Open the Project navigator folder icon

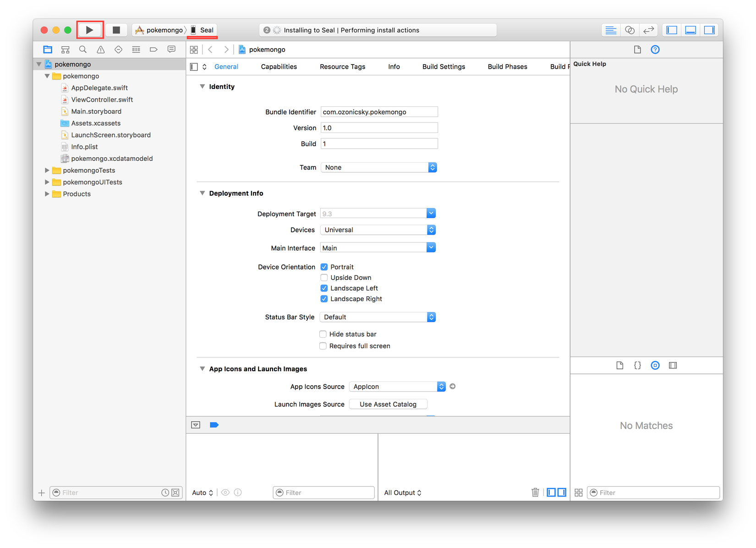click(48, 49)
